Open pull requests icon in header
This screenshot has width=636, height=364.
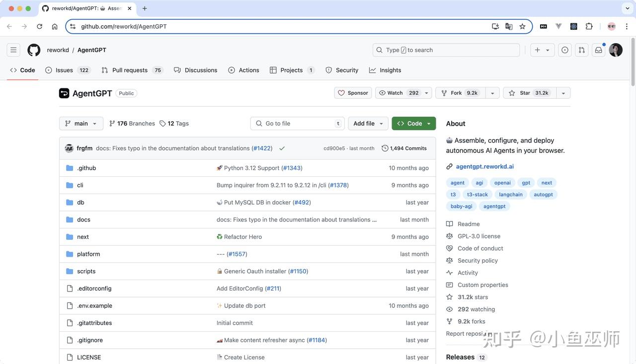coord(582,50)
